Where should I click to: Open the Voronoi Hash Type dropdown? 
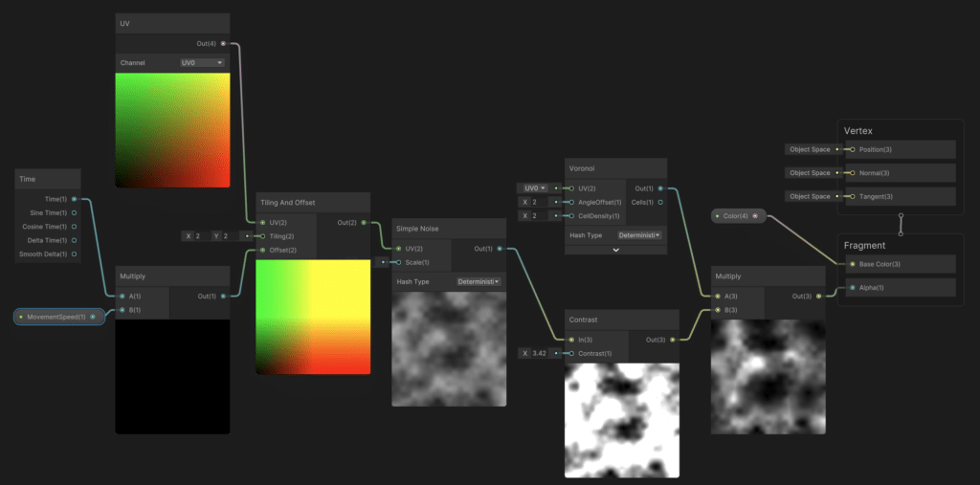coord(639,234)
